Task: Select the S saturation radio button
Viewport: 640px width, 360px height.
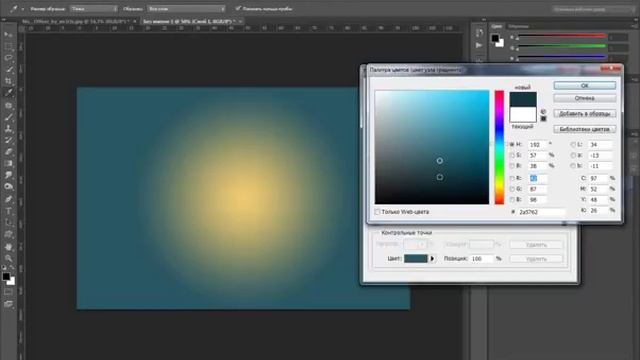Action: [x=512, y=155]
